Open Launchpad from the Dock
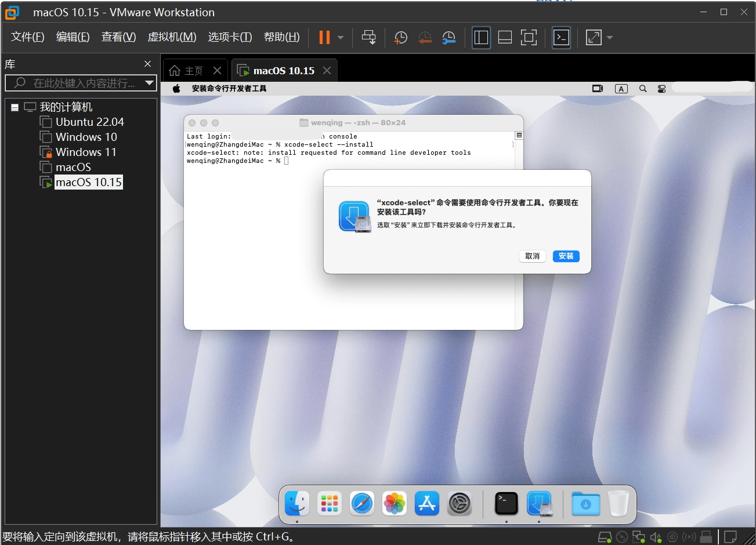756x545 pixels. pyautogui.click(x=330, y=503)
